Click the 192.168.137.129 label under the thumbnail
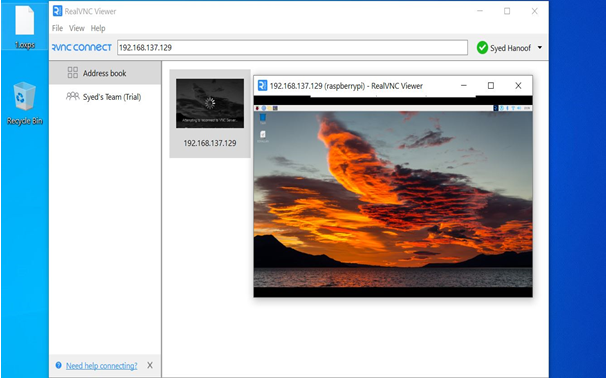The image size is (613, 382). coord(210,143)
